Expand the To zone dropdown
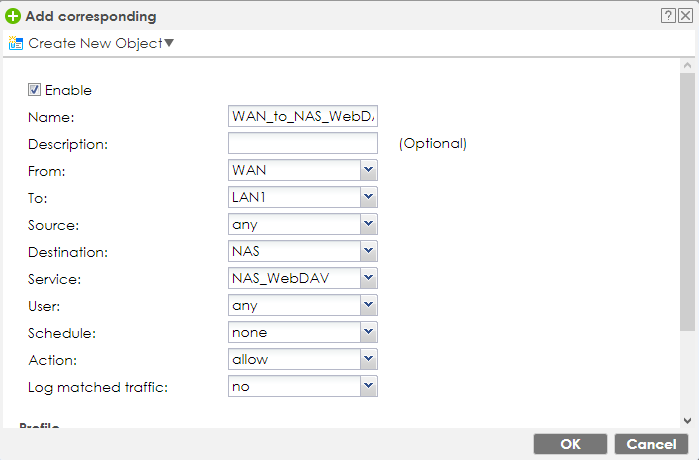This screenshot has height=460, width=699. pos(368,198)
